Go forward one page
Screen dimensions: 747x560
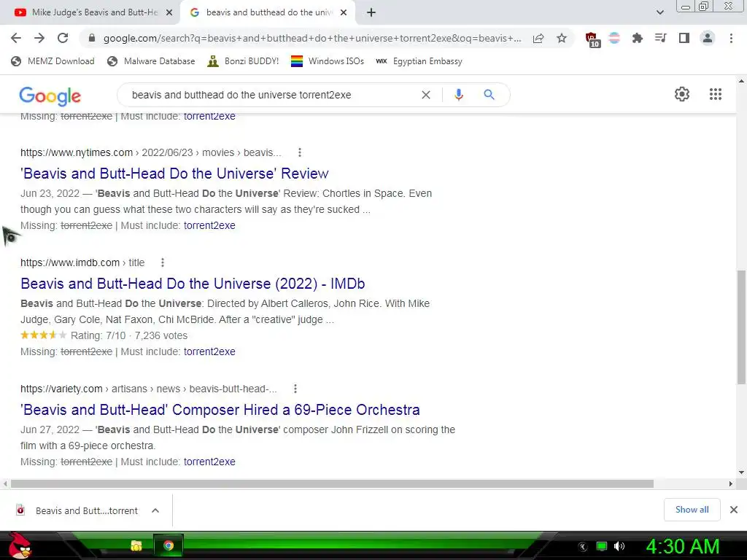pyautogui.click(x=39, y=38)
